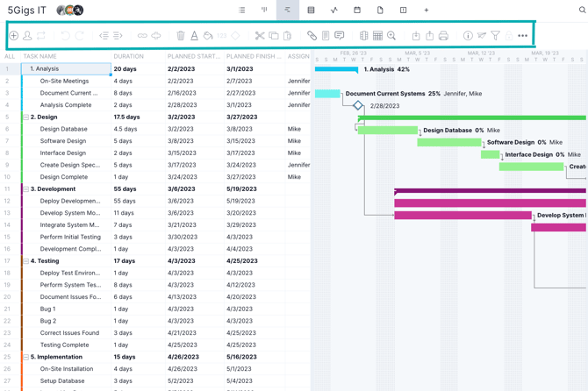Screen dimensions: 588x391
Task: Click the unlink tasks icon
Action: [156, 36]
